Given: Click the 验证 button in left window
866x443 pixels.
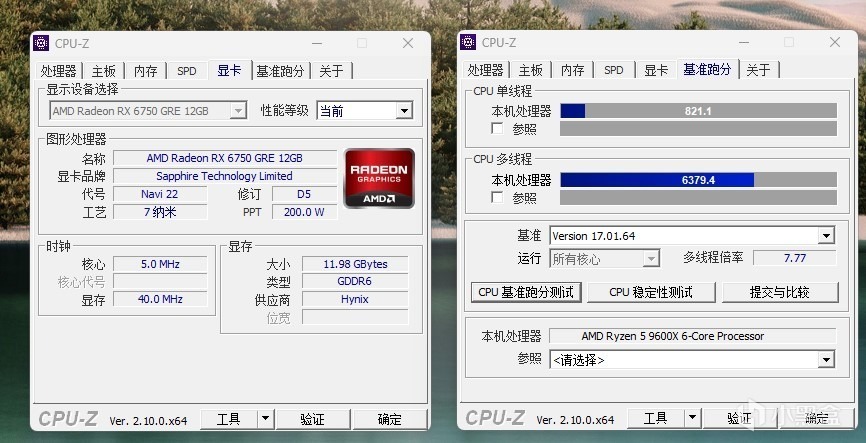Looking at the screenshot, I should click(313, 419).
